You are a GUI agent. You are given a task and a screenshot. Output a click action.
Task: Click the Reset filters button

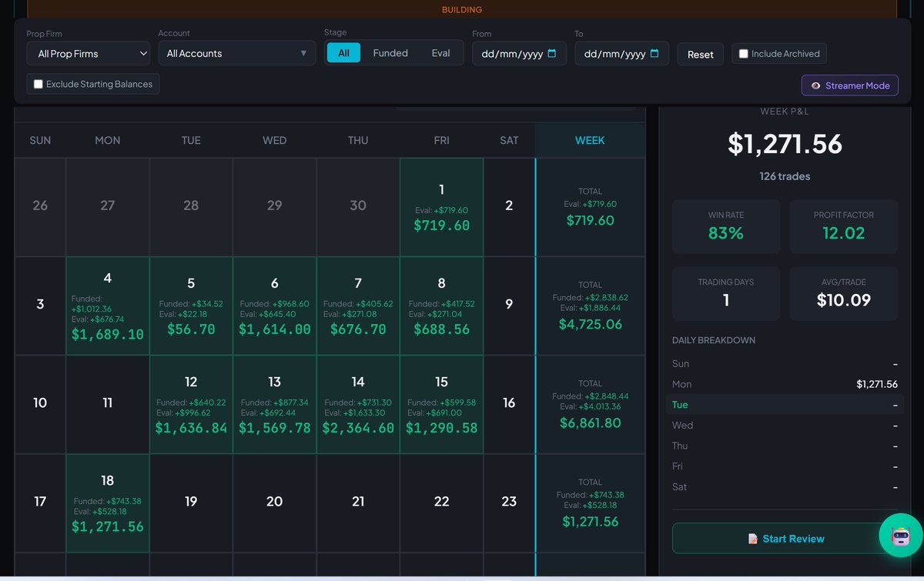pyautogui.click(x=701, y=54)
